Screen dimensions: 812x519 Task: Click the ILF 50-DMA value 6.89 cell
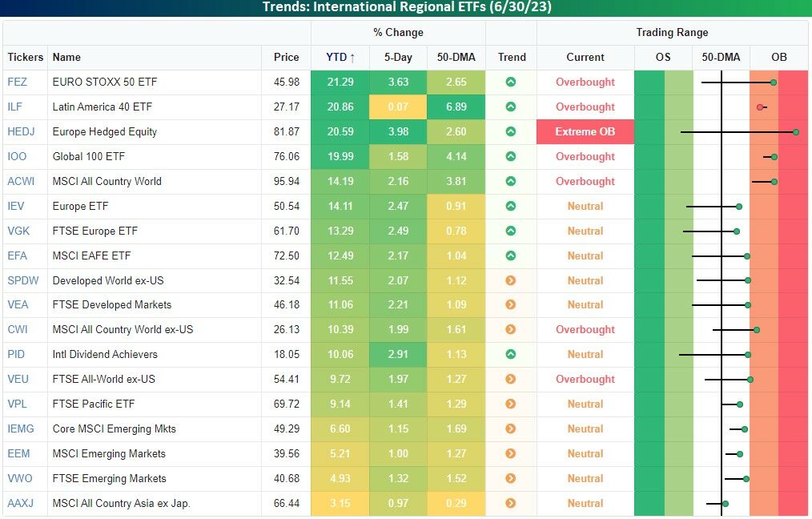pyautogui.click(x=456, y=107)
